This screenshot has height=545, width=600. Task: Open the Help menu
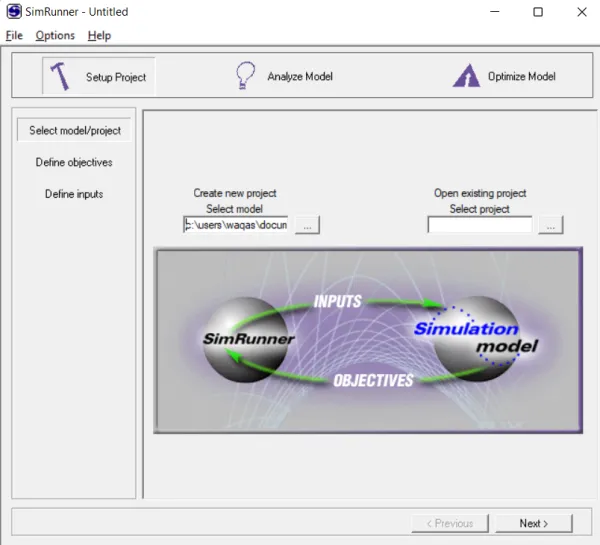tap(99, 35)
